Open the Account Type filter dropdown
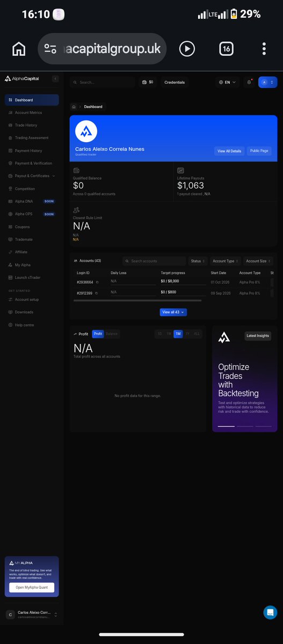The image size is (283, 644). (x=225, y=261)
